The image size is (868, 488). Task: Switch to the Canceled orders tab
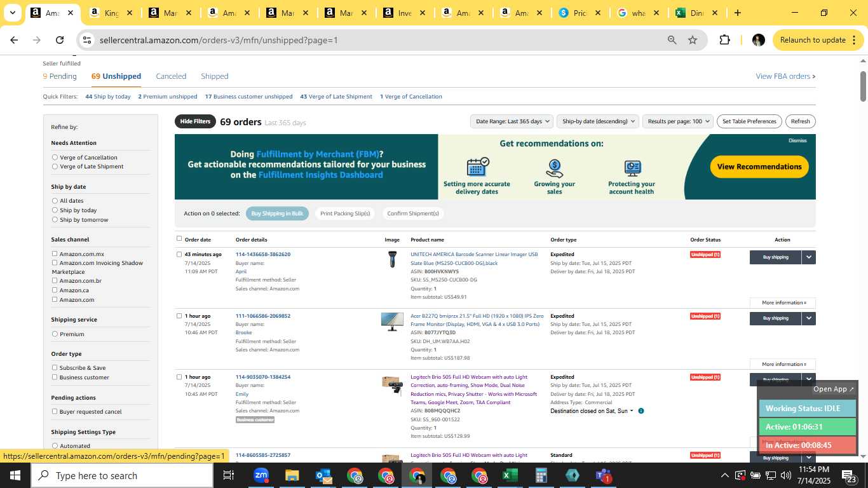pyautogui.click(x=171, y=76)
